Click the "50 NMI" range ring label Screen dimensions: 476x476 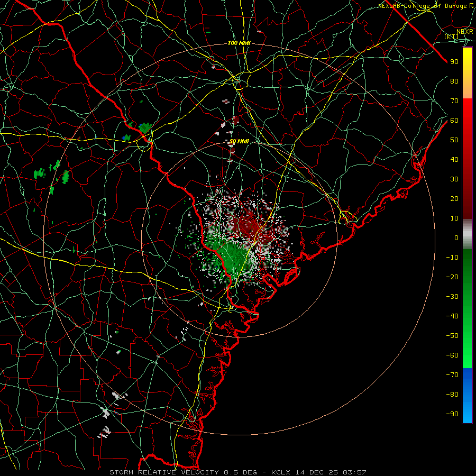[x=239, y=141]
